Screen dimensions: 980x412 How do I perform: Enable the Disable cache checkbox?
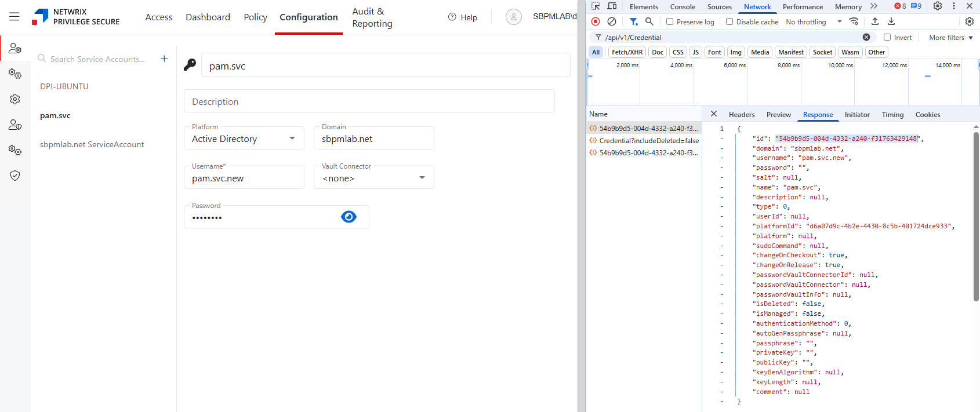pyautogui.click(x=729, y=22)
